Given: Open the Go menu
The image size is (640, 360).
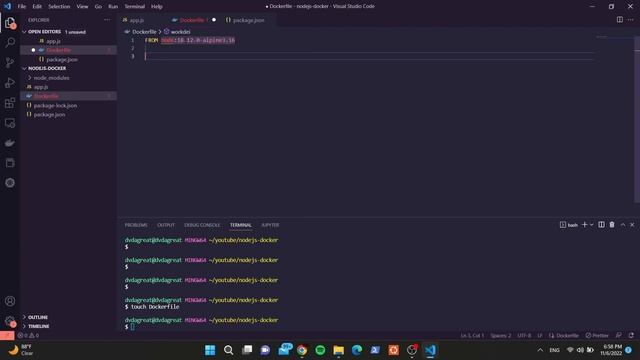Looking at the screenshot, I should [x=98, y=7].
